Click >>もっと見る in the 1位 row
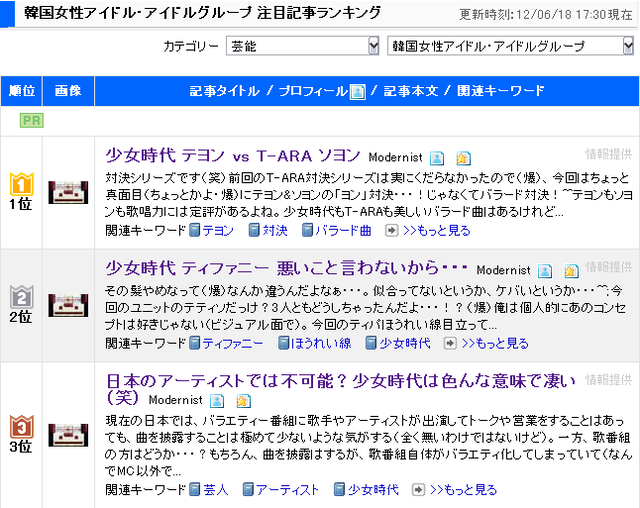 tap(437, 231)
